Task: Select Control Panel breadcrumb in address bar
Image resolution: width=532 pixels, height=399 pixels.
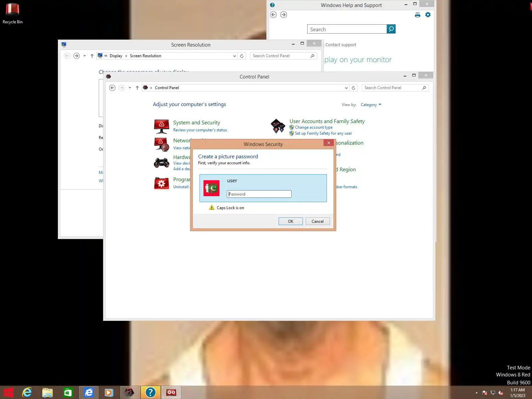Action: [167, 88]
